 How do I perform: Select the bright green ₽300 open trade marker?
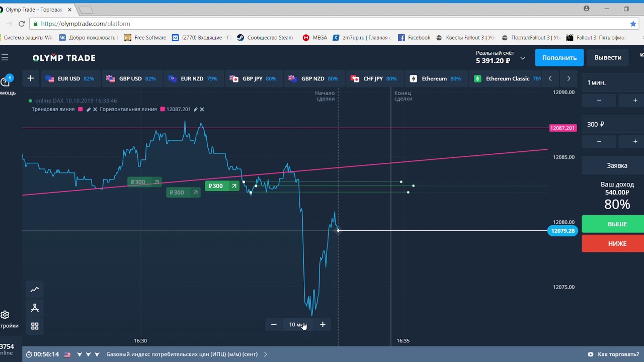point(222,186)
